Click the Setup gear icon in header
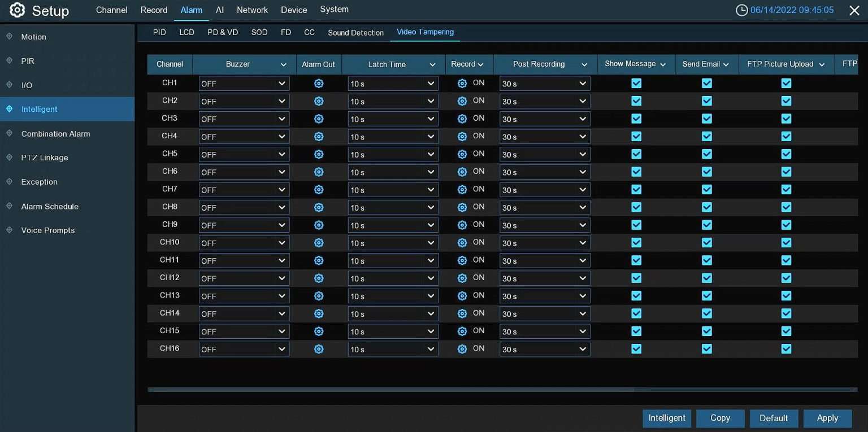 (18, 10)
